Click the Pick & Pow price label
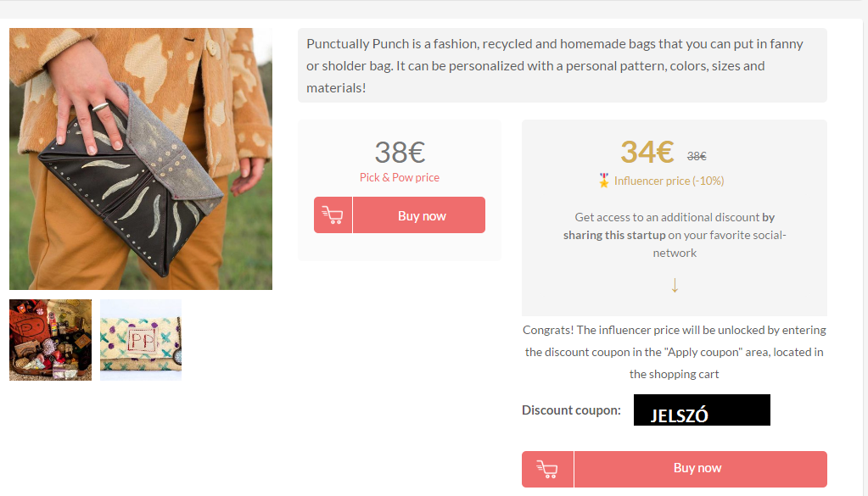 point(400,177)
